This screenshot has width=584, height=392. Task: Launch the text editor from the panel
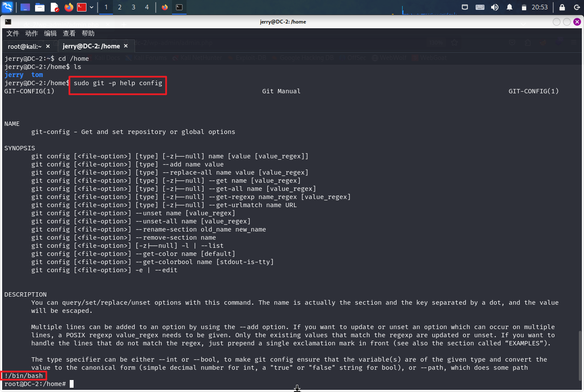click(54, 7)
